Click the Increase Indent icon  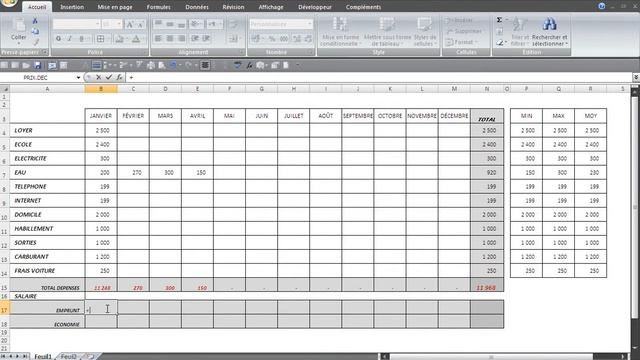[x=207, y=39]
